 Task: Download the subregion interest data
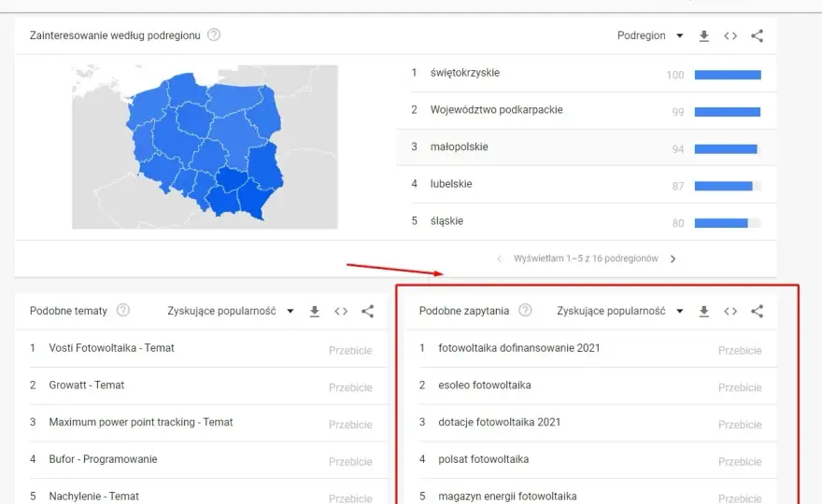coord(704,35)
